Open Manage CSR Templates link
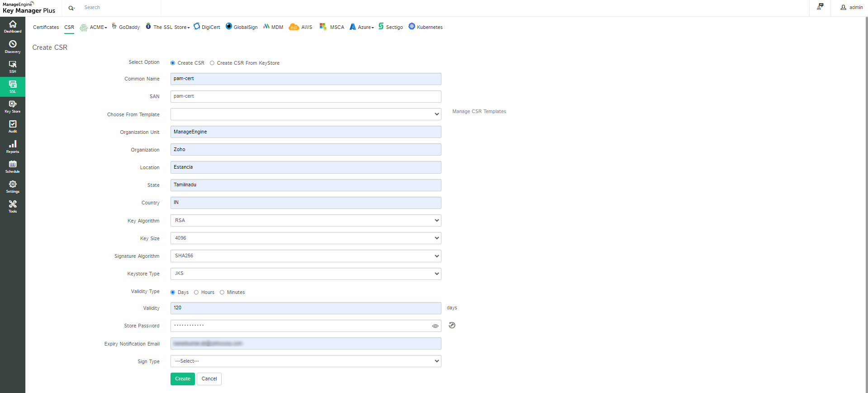The width and height of the screenshot is (868, 393). tap(479, 112)
